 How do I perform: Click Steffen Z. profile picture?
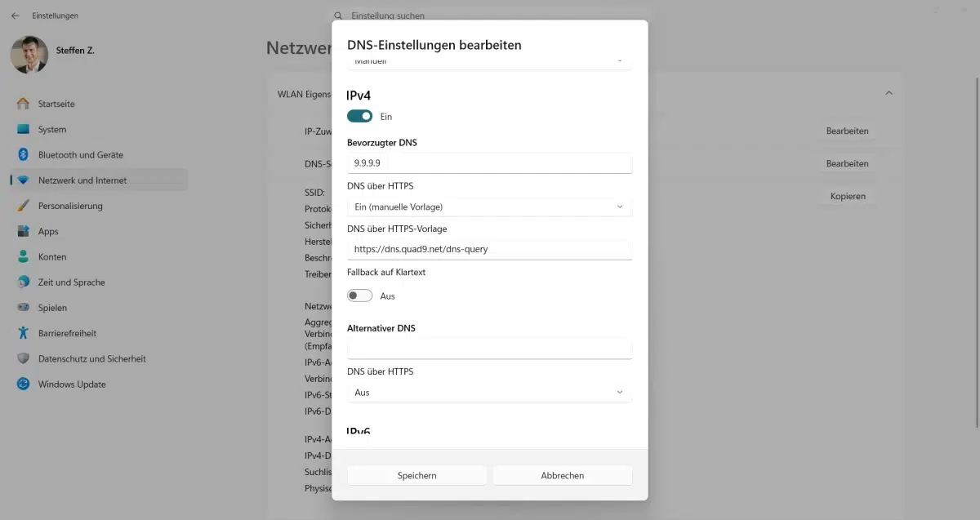tap(29, 54)
